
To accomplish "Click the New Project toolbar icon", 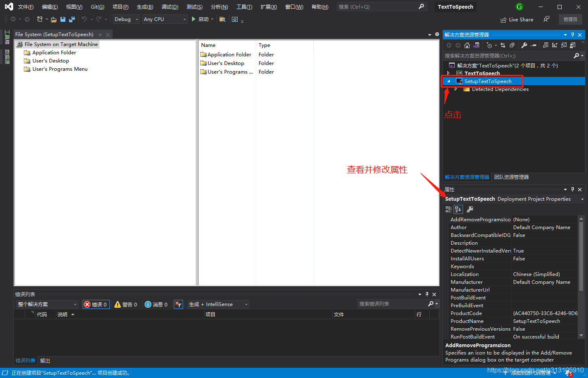I will (39, 19).
